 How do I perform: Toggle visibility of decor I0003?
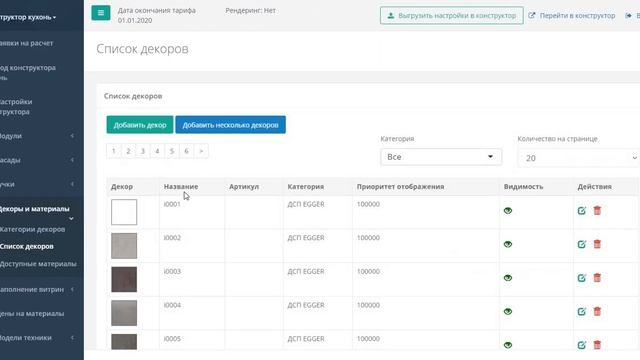coord(508,278)
